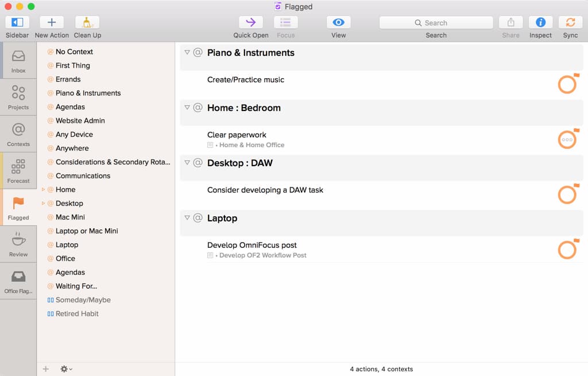This screenshot has height=376, width=588.
Task: Mark Create/Practice music as complete
Action: click(567, 85)
